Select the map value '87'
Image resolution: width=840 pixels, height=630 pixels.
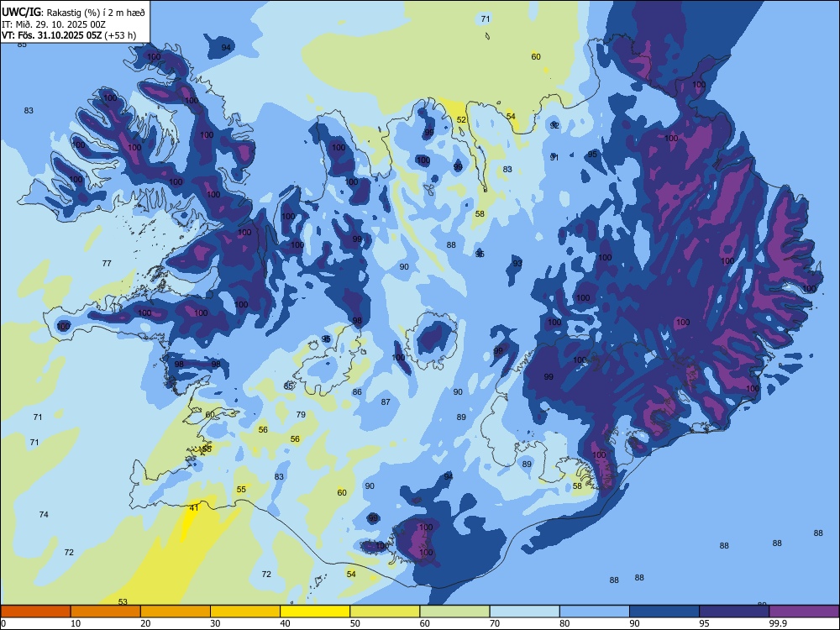coord(386,402)
